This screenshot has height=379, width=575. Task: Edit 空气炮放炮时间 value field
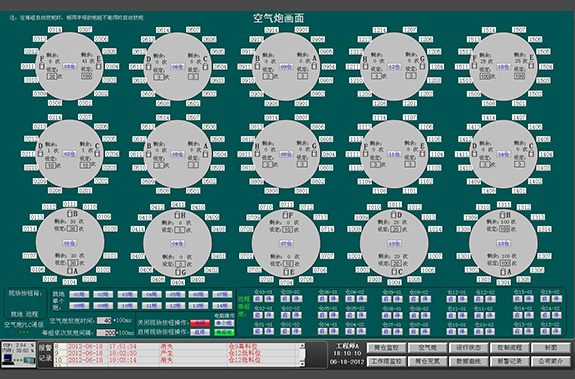click(104, 321)
